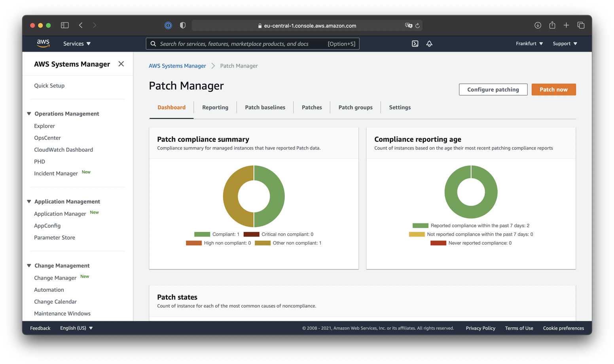Close the AWS Systems Manager navigation panel
The width and height of the screenshot is (614, 364).
pyautogui.click(x=121, y=64)
